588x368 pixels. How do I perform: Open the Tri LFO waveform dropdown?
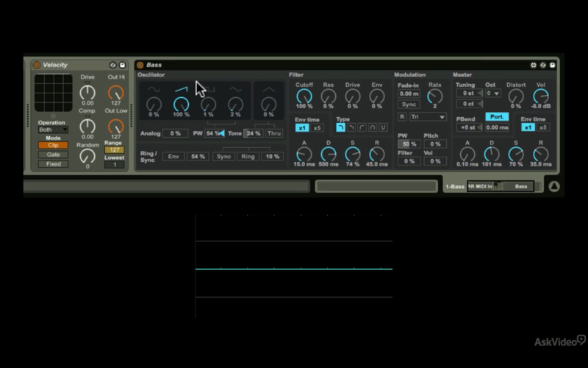[428, 117]
